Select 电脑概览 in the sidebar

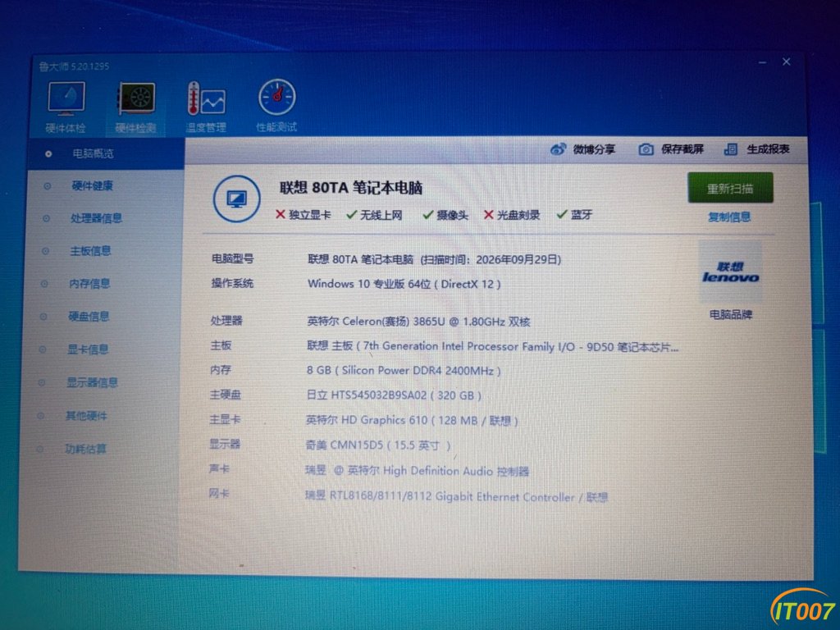coord(93,153)
